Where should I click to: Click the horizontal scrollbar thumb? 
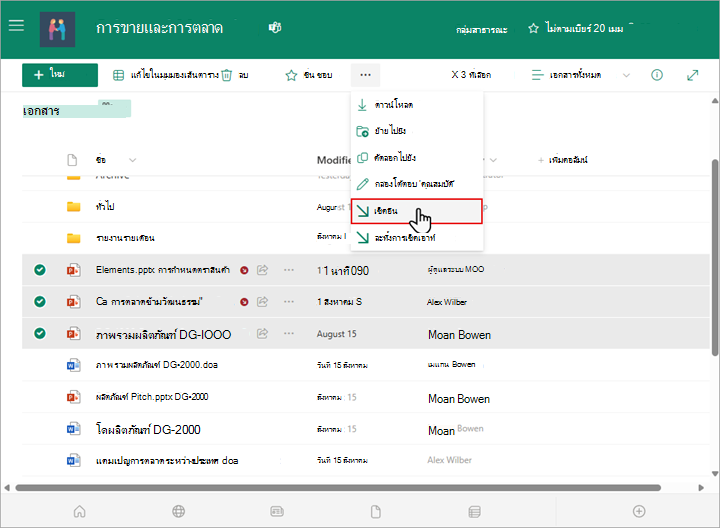click(x=338, y=488)
